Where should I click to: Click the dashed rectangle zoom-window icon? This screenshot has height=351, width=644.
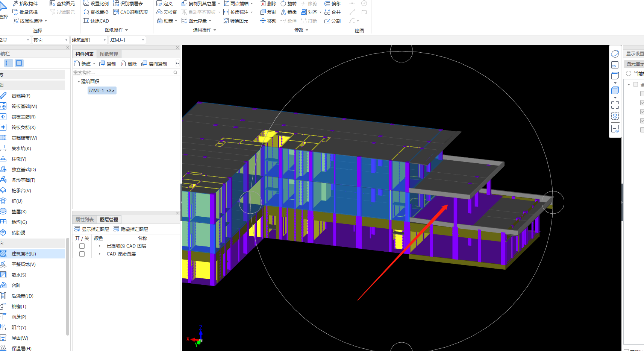615,105
